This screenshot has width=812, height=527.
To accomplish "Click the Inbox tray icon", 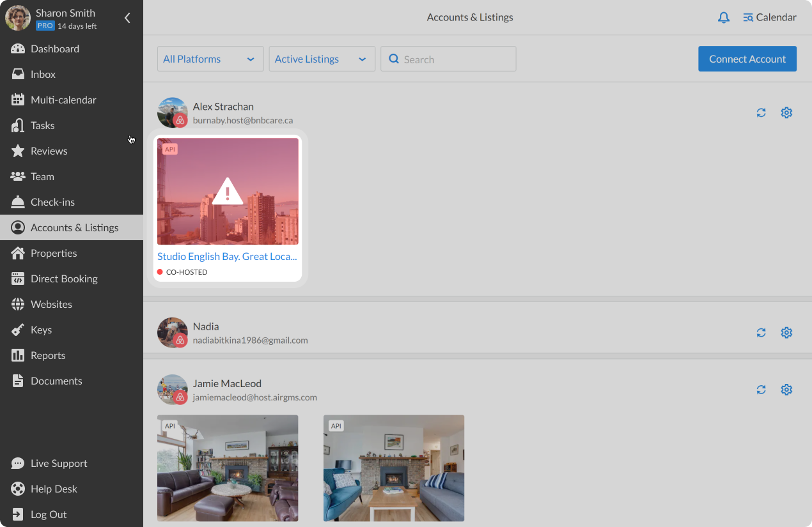I will click(x=18, y=74).
